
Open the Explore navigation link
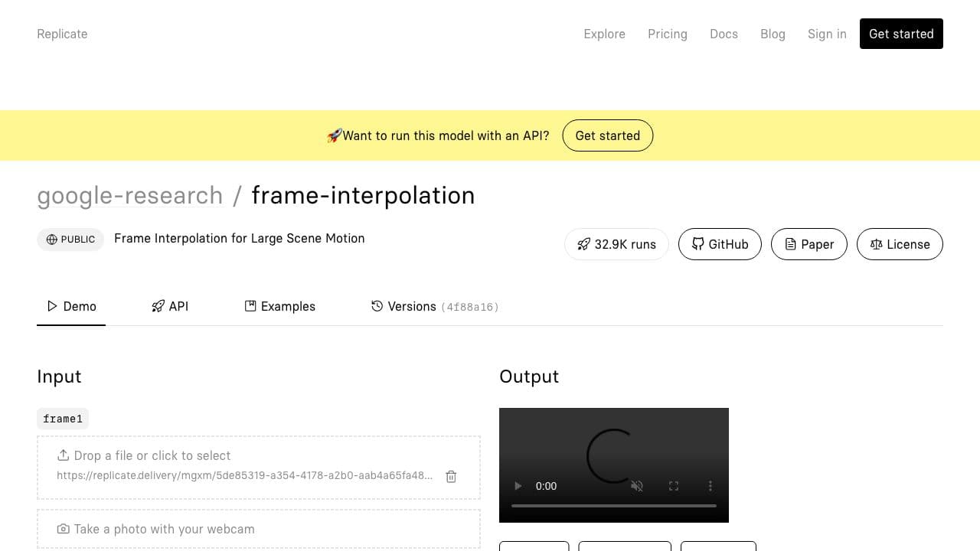604,34
